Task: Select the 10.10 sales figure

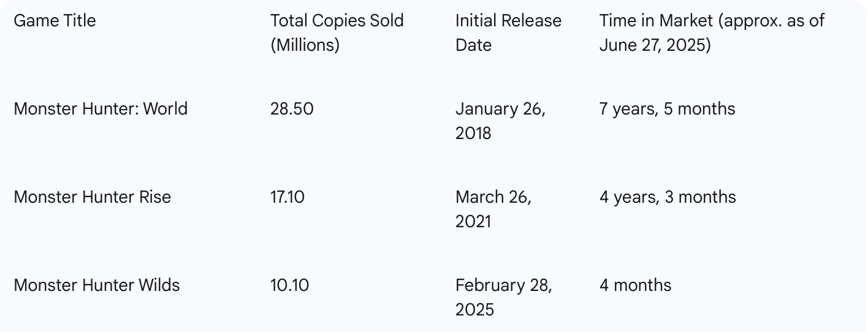Action: click(290, 285)
